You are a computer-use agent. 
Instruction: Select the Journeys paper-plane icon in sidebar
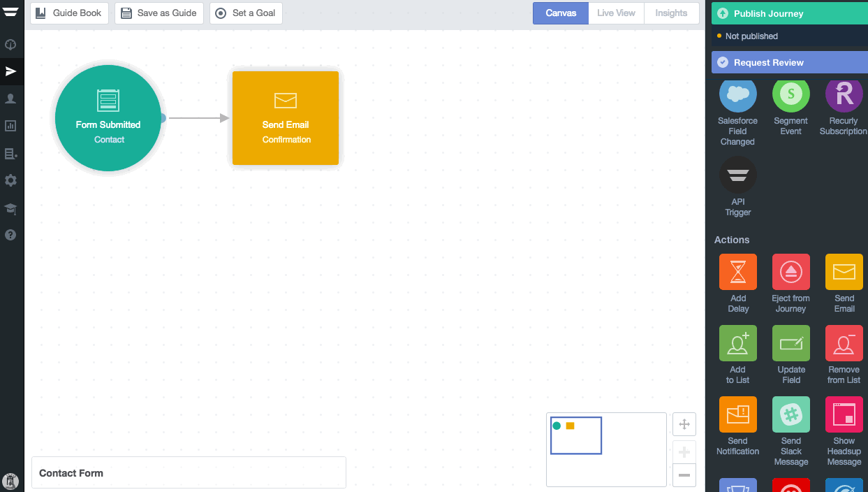click(10, 71)
